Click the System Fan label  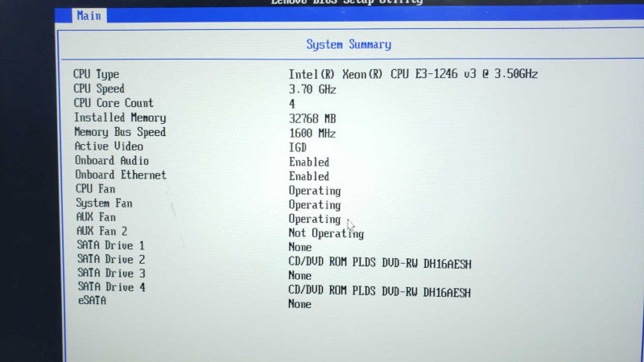click(x=105, y=204)
